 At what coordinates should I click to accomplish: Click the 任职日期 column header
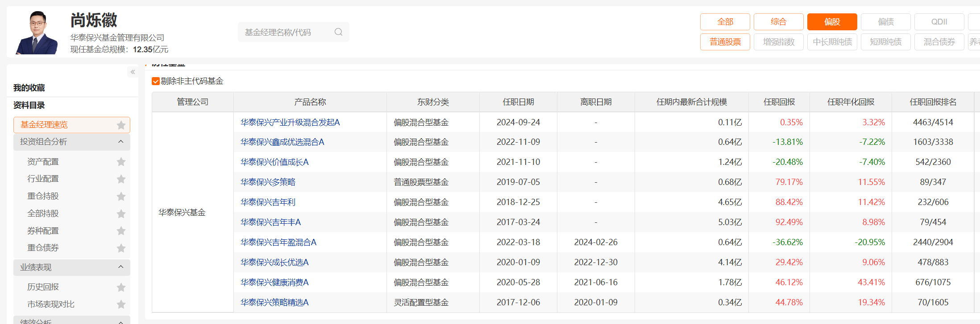(x=518, y=102)
